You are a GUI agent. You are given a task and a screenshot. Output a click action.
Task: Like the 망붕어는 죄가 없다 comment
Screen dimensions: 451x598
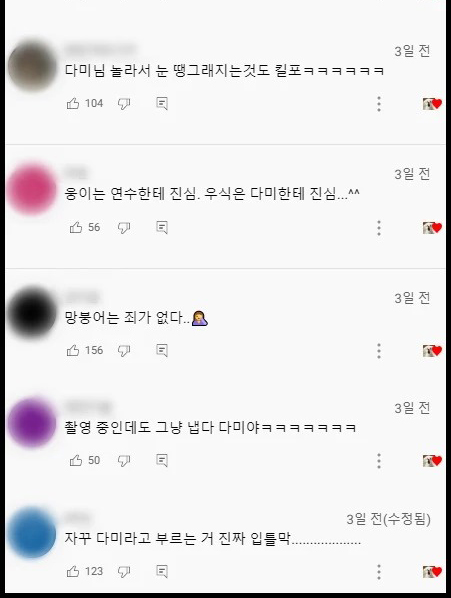pyautogui.click(x=73, y=350)
